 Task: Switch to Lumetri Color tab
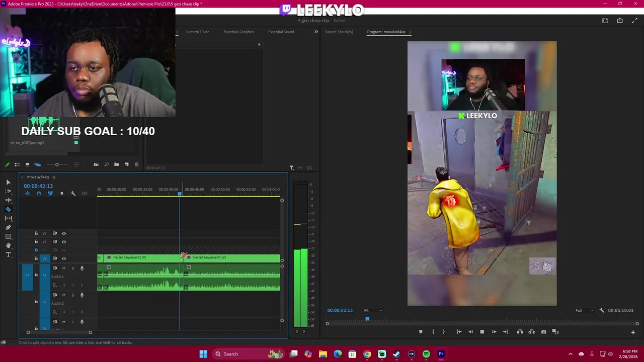click(197, 32)
